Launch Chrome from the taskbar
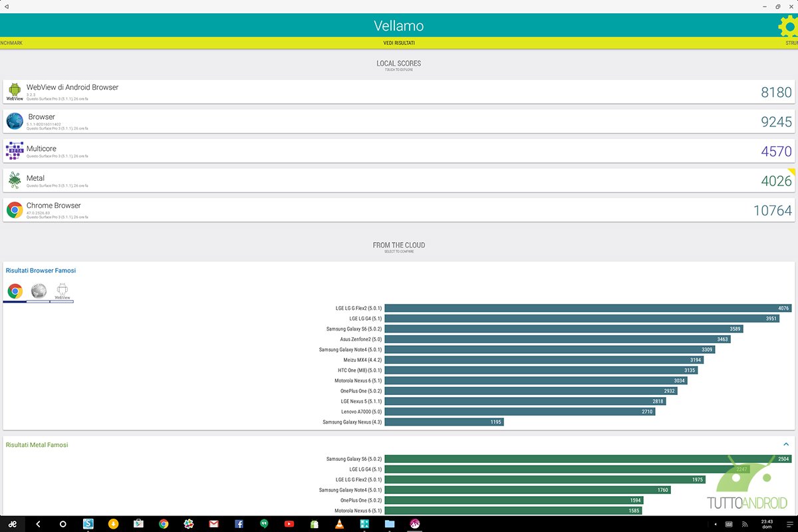Viewport: 798px width, 532px height. pyautogui.click(x=164, y=524)
